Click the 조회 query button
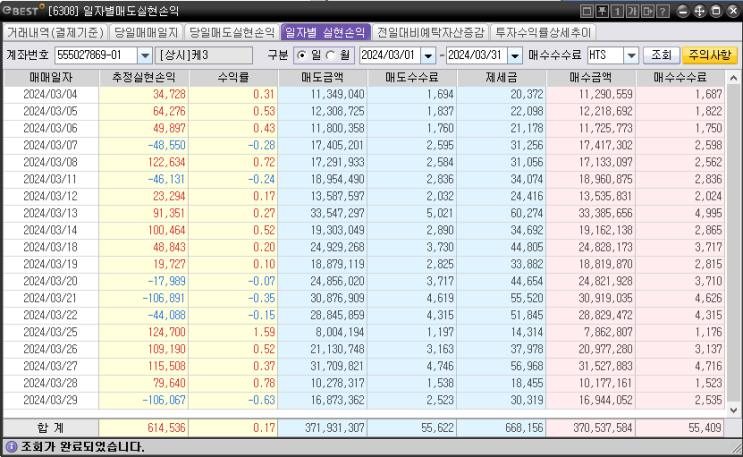Viewport: 743px width, 457px height. (x=661, y=55)
